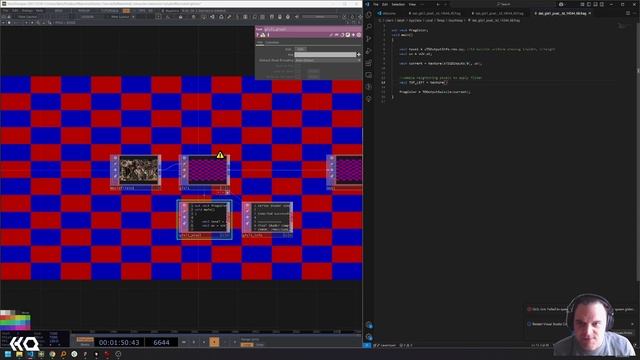Open VS Code Accounts icon
Viewport: 640px width, 360px height.
point(369,325)
